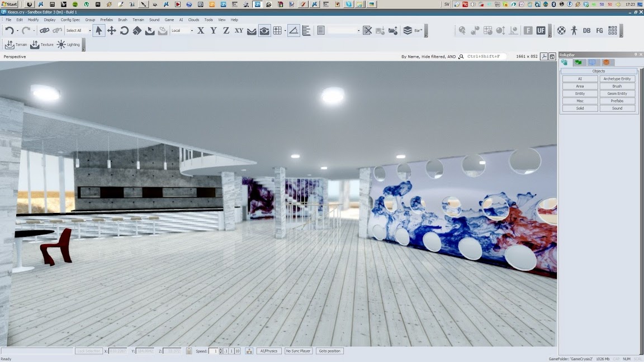Toggle Follow Terrain constraint

[252, 31]
